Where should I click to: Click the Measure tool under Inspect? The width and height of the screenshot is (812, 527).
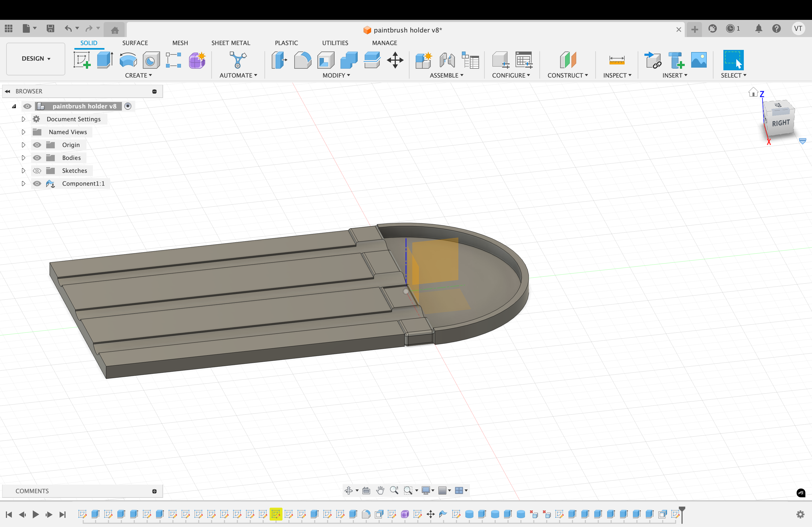617,60
